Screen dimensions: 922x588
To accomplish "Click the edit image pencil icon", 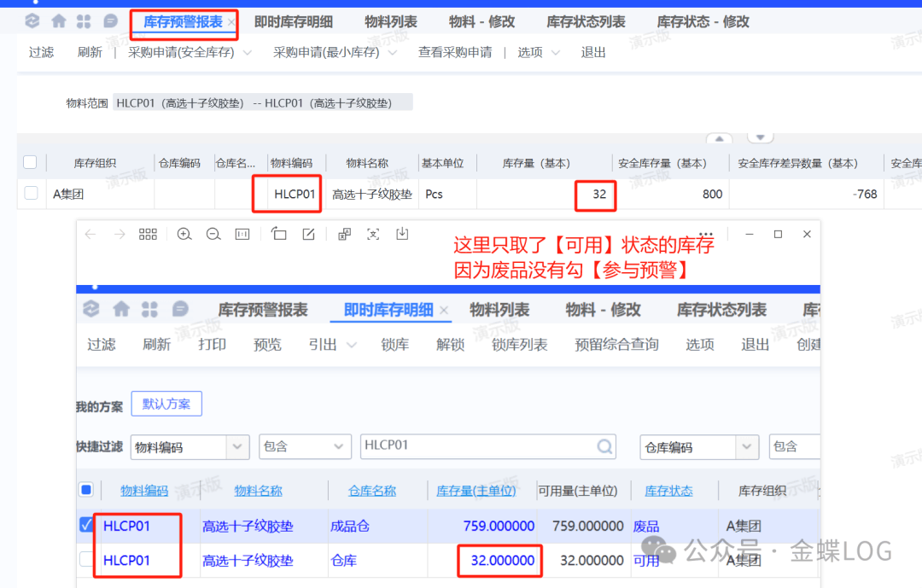I will coord(308,234).
